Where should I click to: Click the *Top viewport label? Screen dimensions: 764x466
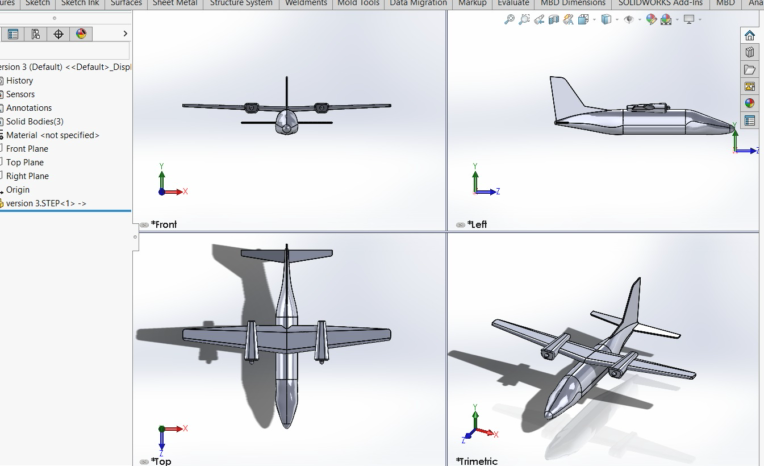tap(161, 461)
